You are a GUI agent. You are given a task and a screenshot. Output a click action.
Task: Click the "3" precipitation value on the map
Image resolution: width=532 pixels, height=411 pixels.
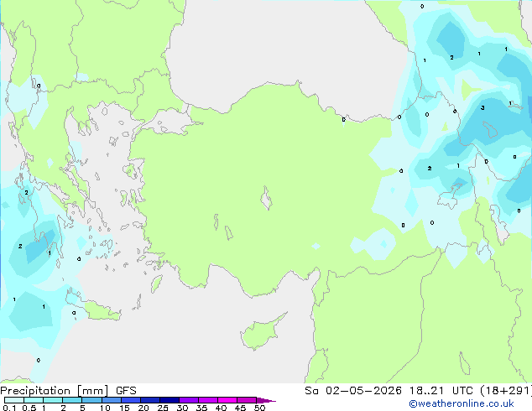(x=482, y=108)
